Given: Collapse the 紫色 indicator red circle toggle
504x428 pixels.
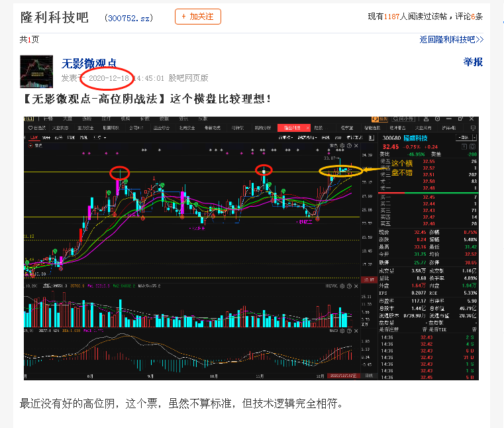Looking at the screenshot, I should [x=31, y=146].
